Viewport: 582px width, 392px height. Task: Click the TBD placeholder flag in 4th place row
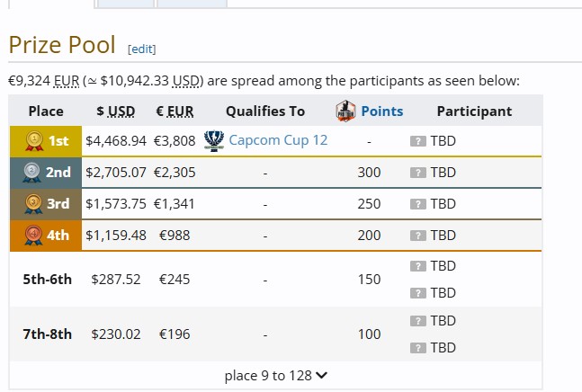pos(418,236)
